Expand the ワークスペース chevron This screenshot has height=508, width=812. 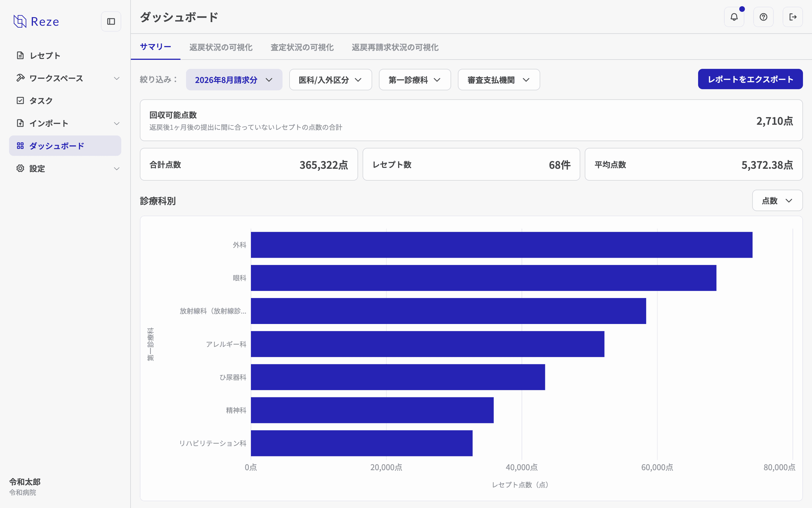(116, 78)
